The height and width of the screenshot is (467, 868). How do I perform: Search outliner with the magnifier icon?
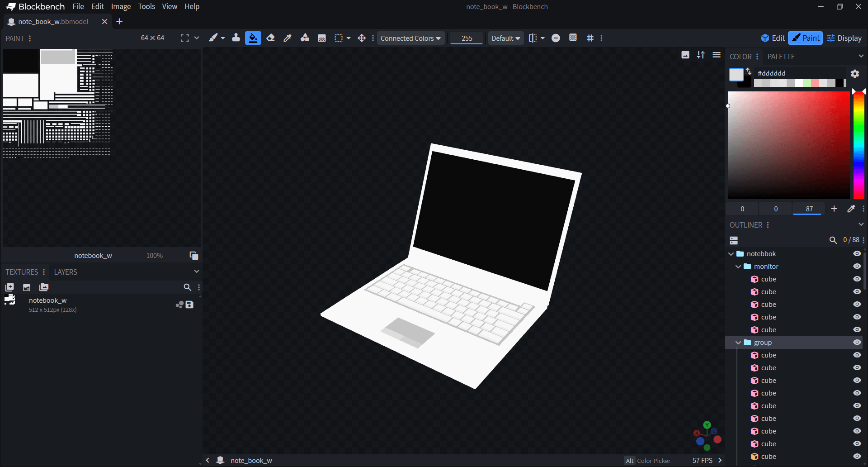pos(833,240)
